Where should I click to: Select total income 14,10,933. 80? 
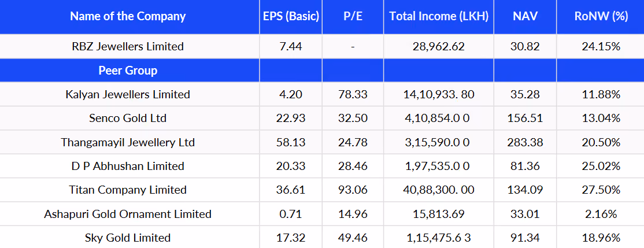[x=439, y=94]
